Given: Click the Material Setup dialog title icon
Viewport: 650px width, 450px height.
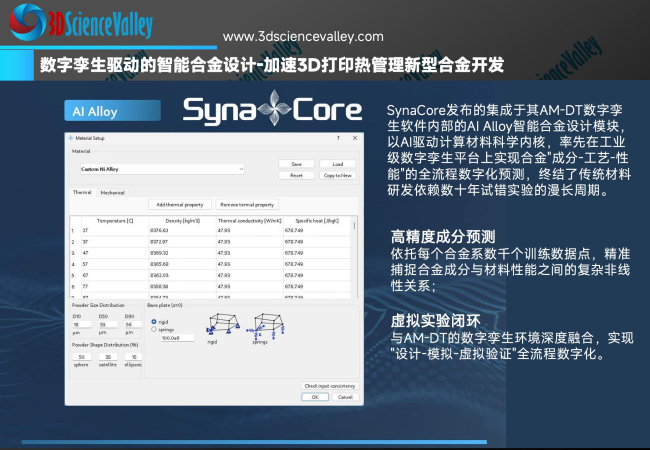Looking at the screenshot, I should point(70,138).
